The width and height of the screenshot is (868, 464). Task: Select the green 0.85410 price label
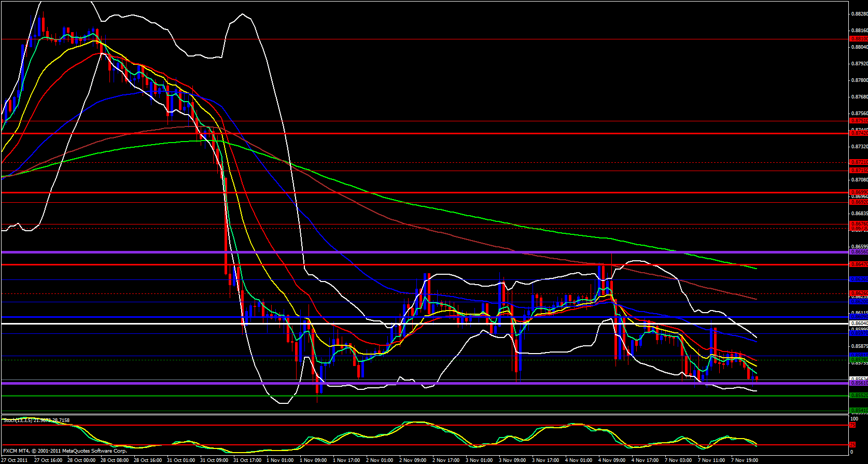859,411
